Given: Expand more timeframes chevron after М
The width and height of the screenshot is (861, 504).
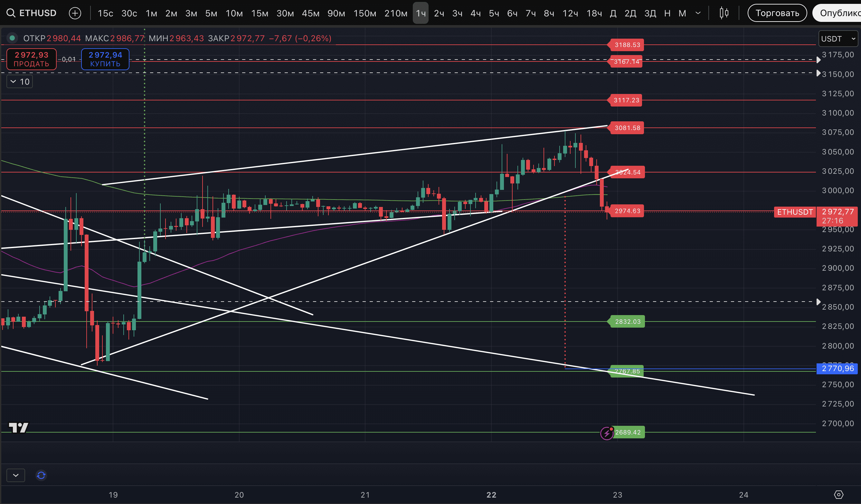Looking at the screenshot, I should coord(698,13).
